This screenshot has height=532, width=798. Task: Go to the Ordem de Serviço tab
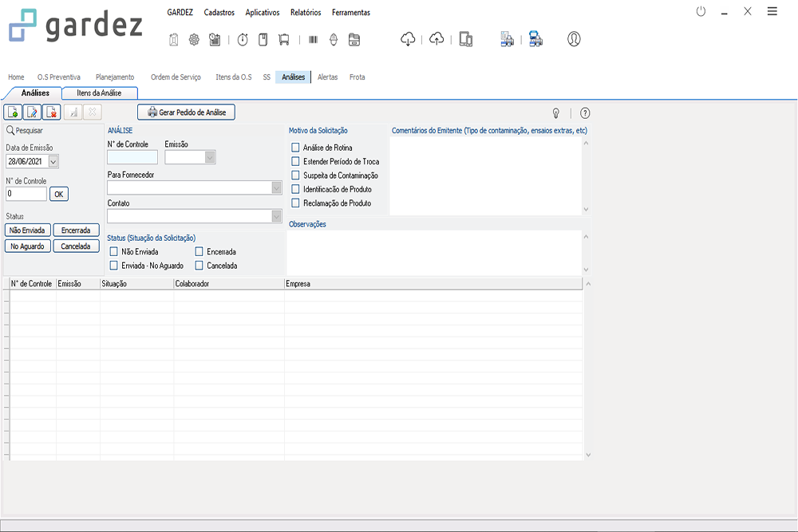tap(176, 77)
